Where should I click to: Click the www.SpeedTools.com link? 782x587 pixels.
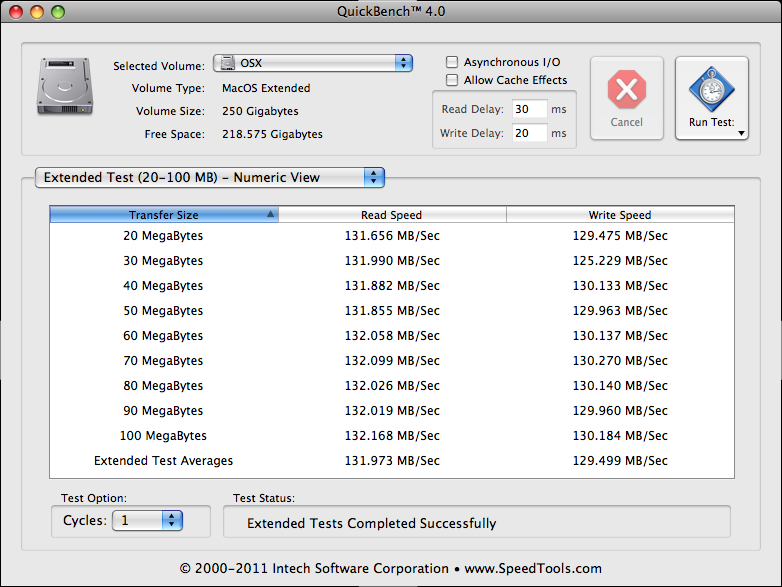(533, 569)
